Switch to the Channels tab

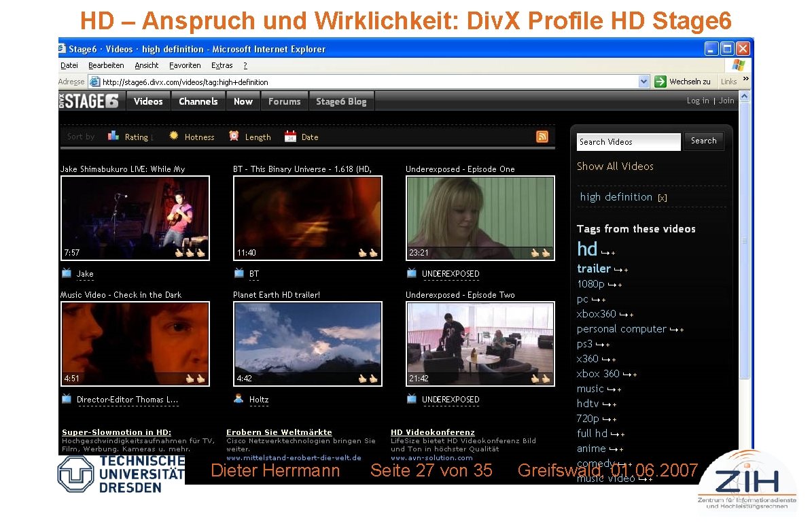tap(198, 101)
